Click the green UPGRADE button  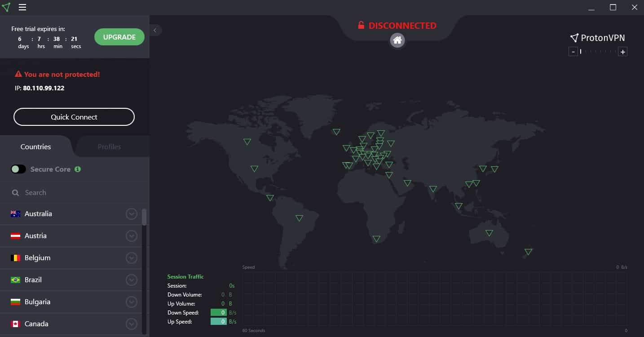(119, 37)
